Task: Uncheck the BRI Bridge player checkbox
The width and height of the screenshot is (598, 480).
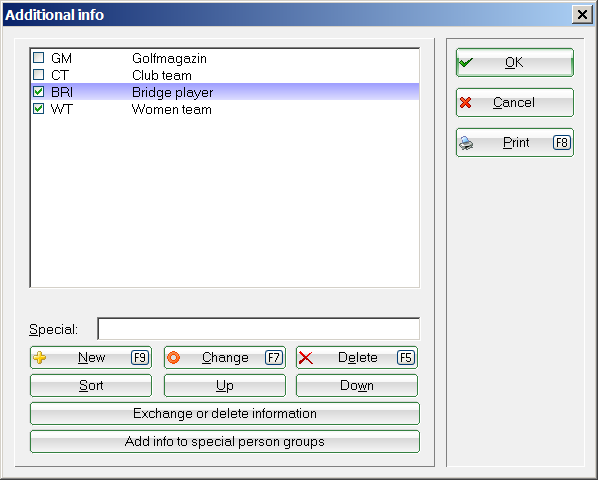Action: tap(39, 92)
